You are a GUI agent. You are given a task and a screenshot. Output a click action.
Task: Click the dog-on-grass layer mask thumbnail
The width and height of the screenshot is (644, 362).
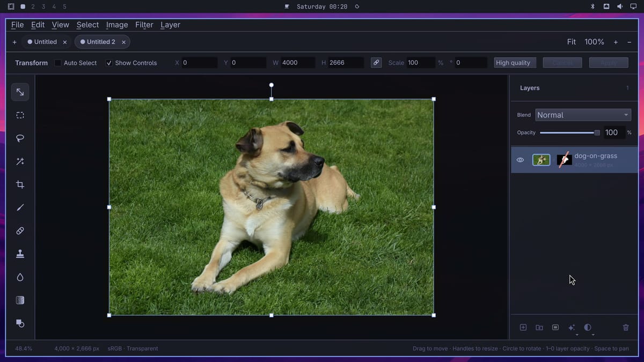click(x=564, y=160)
